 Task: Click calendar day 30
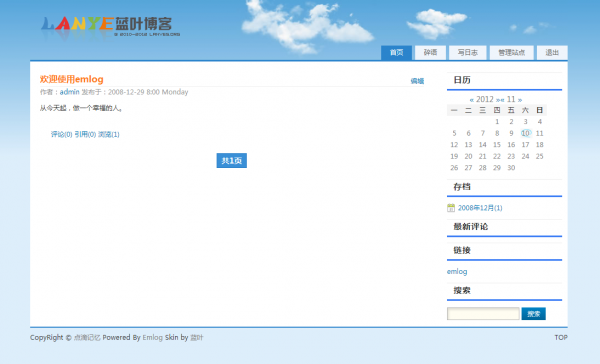coord(511,168)
